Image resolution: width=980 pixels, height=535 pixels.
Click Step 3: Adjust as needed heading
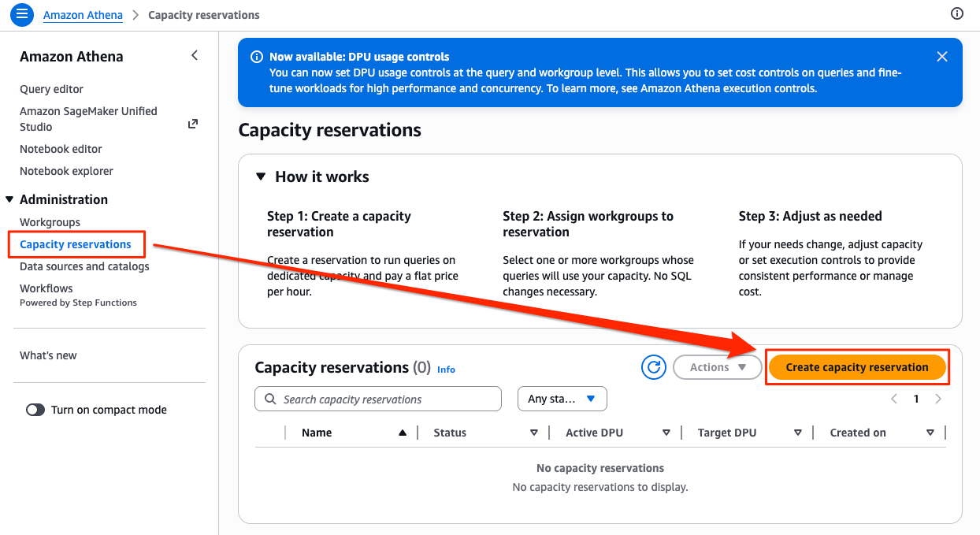(x=811, y=216)
